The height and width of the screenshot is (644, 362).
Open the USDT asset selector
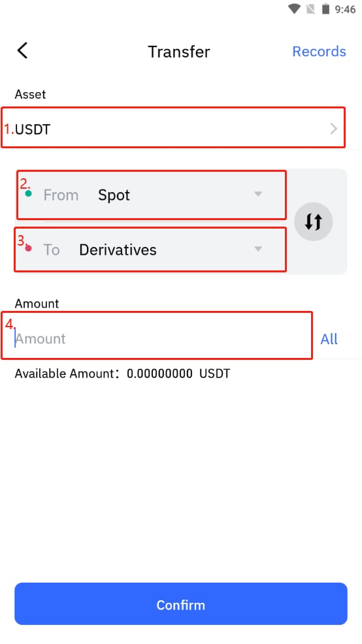coord(173,128)
